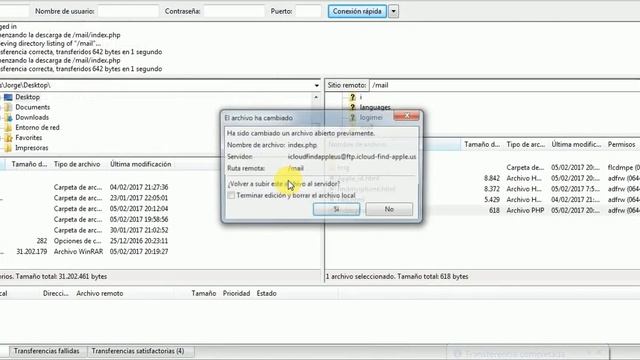640x360 pixels.
Task: Select the Archivo PHP remote row
Action: pos(483,210)
